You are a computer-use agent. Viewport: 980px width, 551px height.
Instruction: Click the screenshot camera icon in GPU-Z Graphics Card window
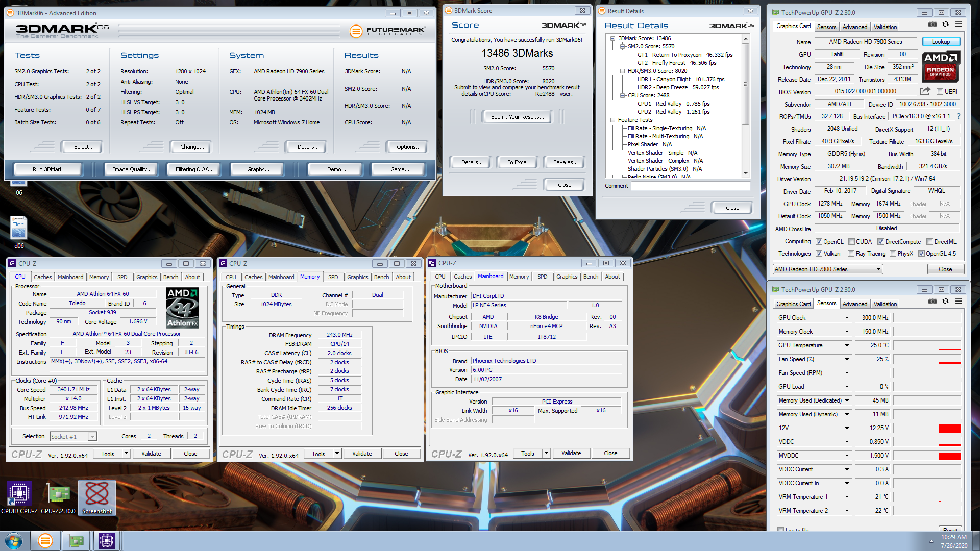(x=933, y=24)
